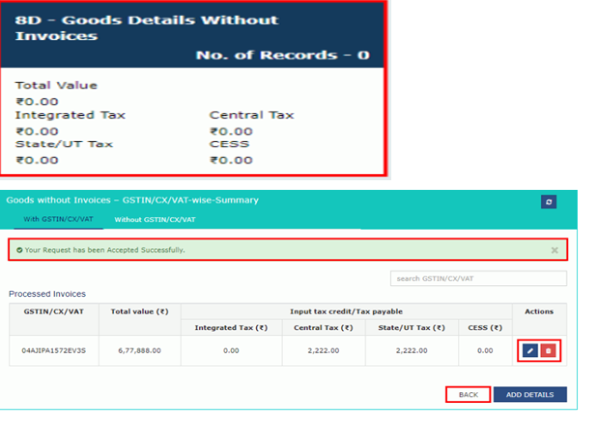
Task: Click the red trash delete icon
Action: click(x=547, y=351)
